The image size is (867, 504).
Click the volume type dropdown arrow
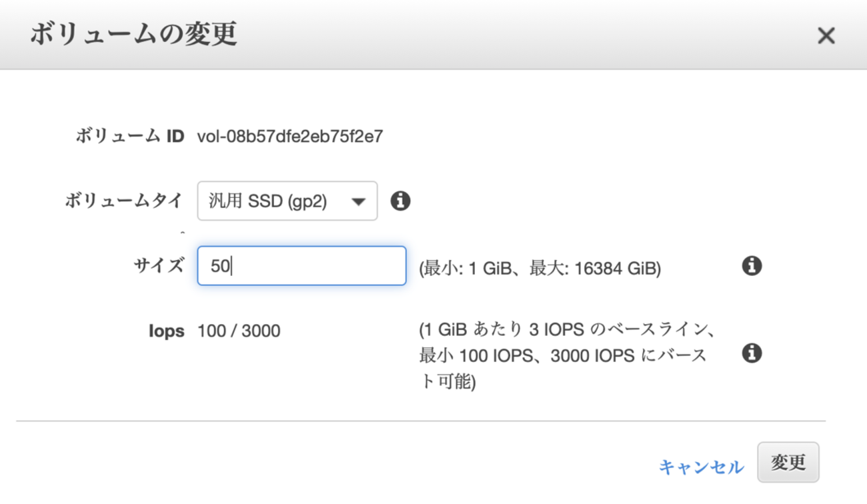tap(358, 201)
